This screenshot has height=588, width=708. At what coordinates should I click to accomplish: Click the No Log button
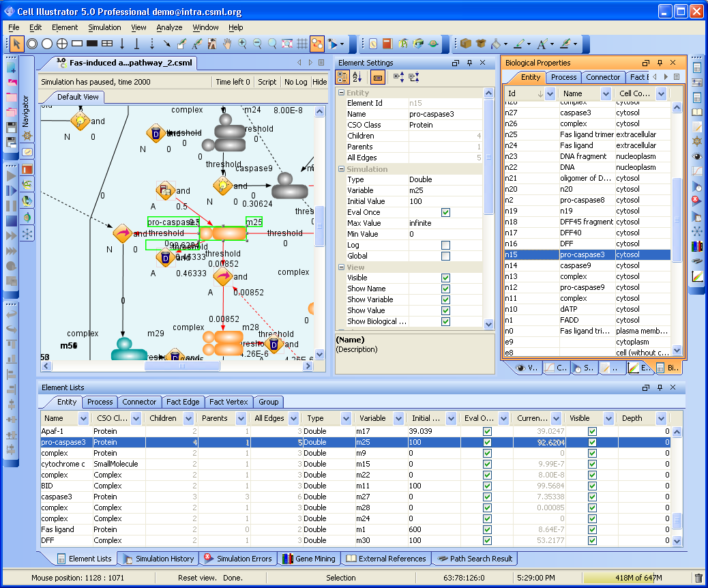point(296,82)
